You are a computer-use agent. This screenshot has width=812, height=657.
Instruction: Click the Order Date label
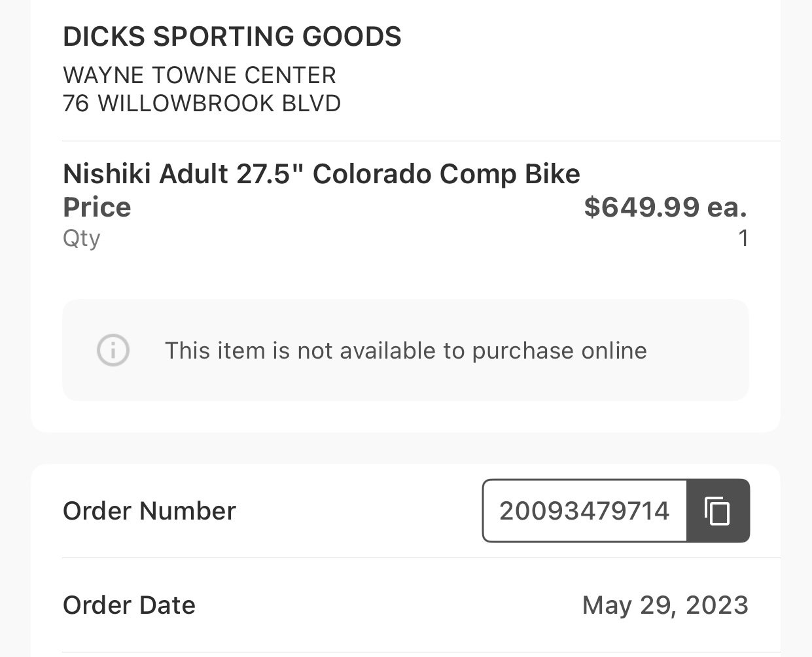(129, 605)
